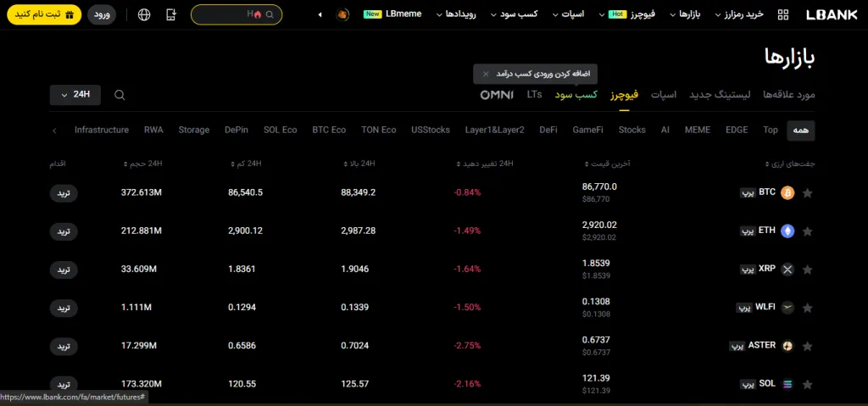Viewport: 868px width, 406px height.
Task: Sort by آخرین قیمت price column
Action: (614, 163)
